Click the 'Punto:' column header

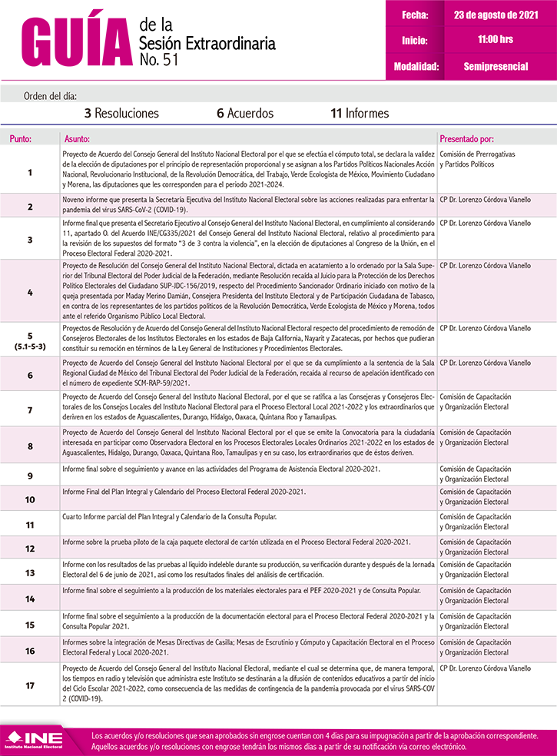[20, 139]
